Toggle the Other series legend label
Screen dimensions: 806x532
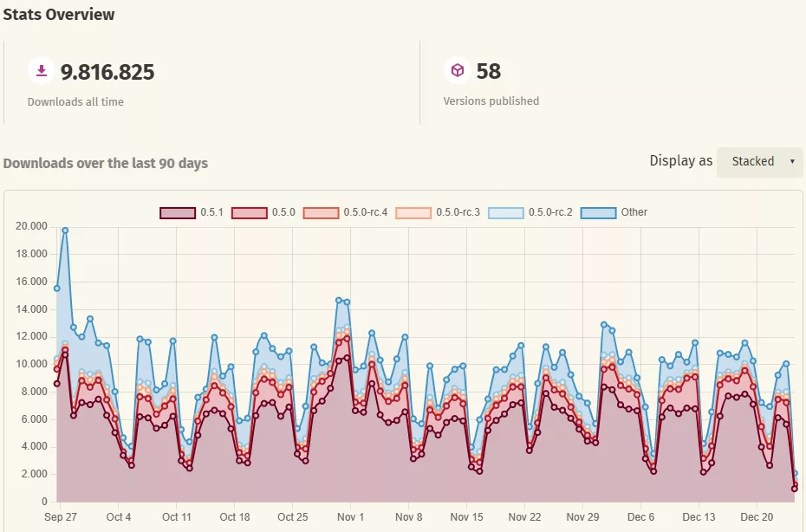point(634,212)
